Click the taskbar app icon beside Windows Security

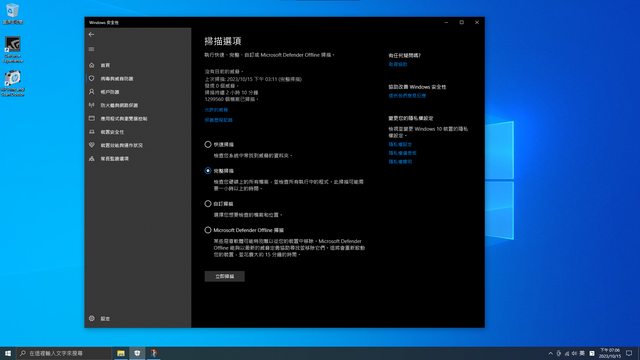pos(153,353)
